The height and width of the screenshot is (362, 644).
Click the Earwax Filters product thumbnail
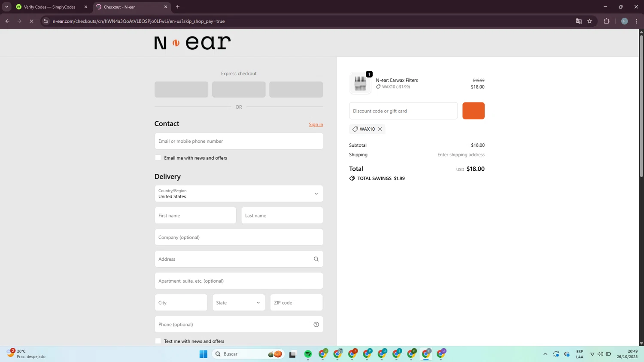click(360, 83)
